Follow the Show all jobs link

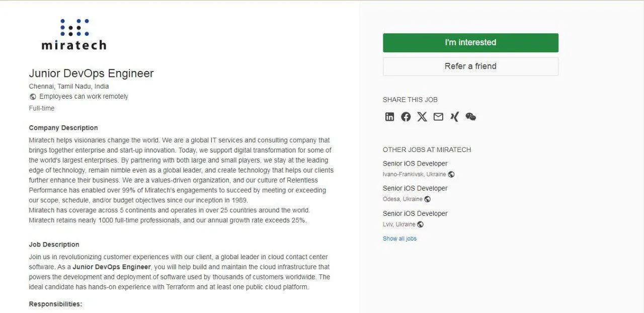pos(399,239)
